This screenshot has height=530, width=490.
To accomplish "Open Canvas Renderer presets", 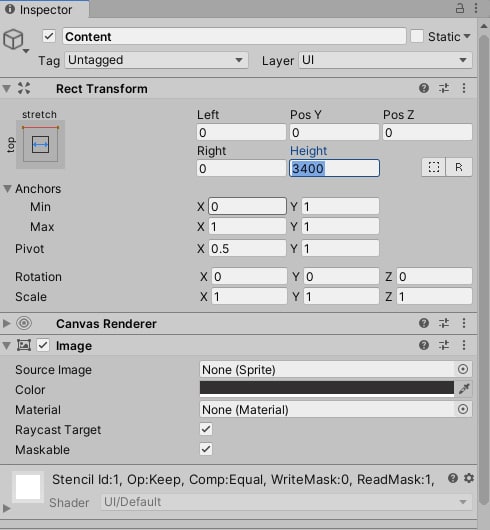I will tap(444, 323).
